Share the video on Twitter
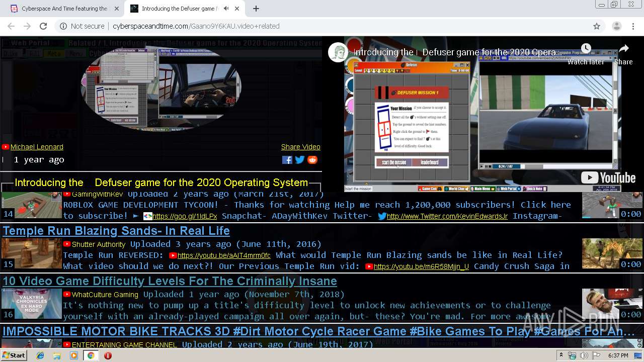Screen dimensions: 644x362 (300, 160)
